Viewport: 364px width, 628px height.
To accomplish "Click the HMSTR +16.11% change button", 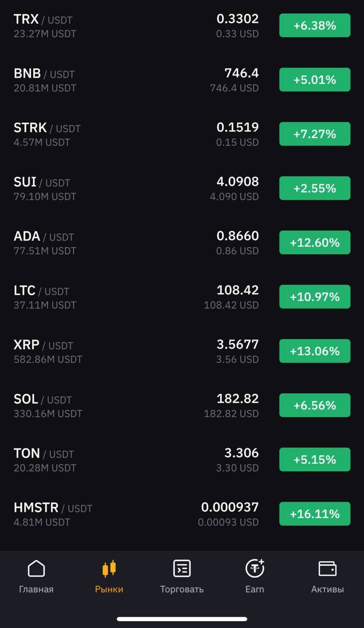I will pos(315,514).
